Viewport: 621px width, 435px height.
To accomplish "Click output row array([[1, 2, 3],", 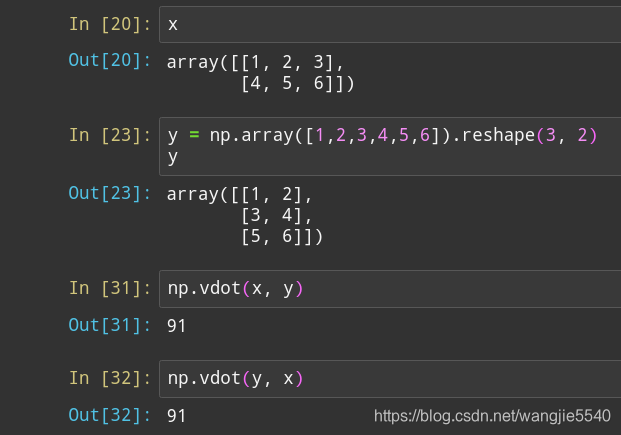I will (x=255, y=62).
